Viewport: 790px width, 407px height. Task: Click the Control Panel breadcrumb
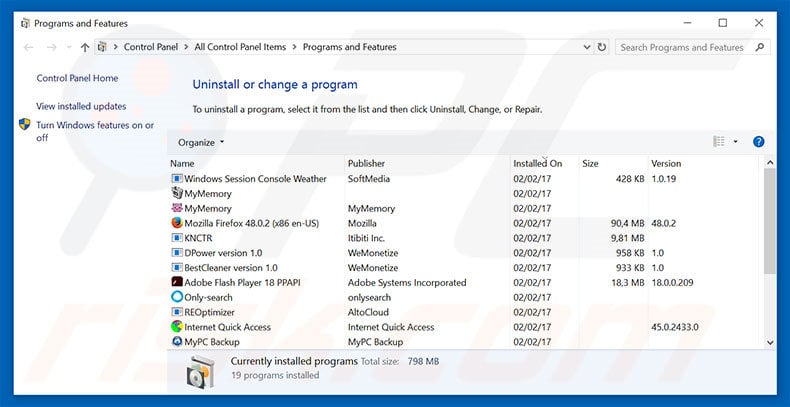(x=151, y=47)
